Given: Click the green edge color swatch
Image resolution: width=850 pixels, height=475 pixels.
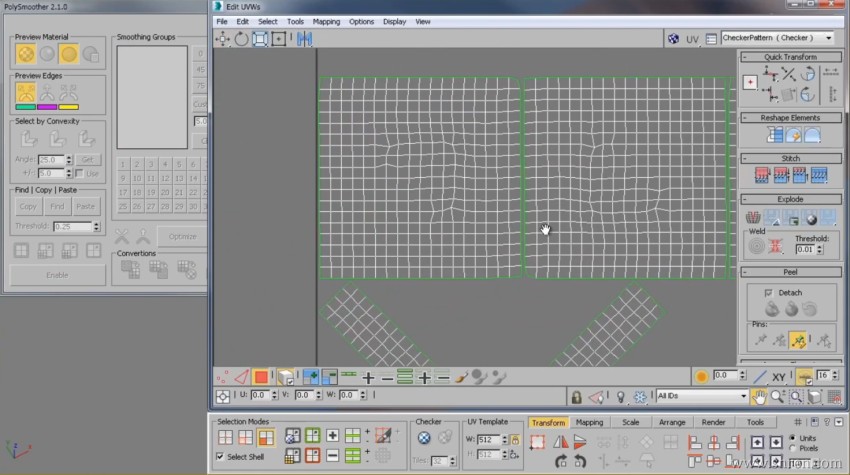Looking at the screenshot, I should point(25,107).
